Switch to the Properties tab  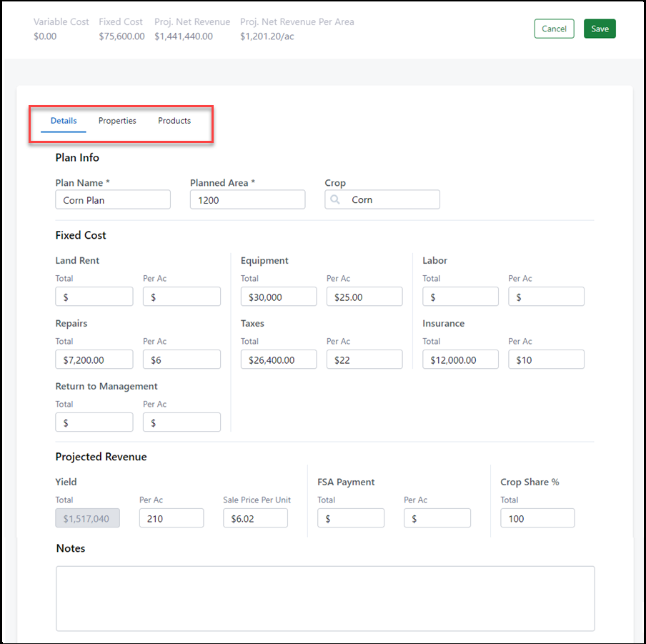click(117, 121)
